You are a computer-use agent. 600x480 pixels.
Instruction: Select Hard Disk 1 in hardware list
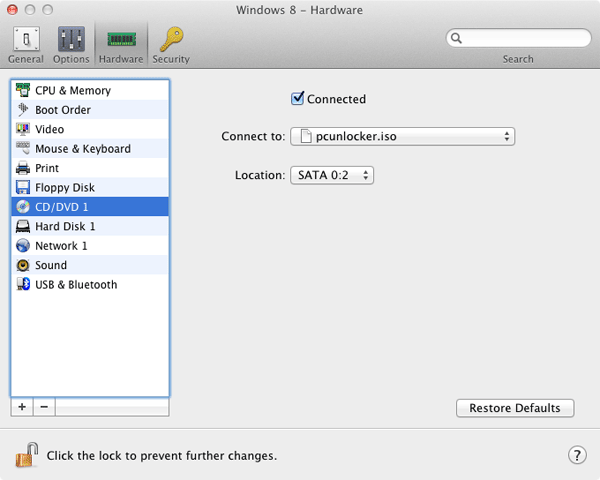(90, 226)
